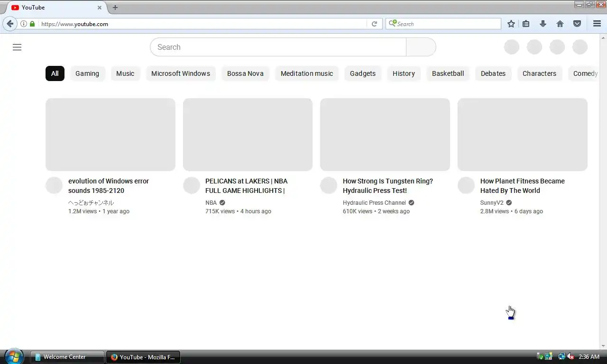The width and height of the screenshot is (607, 364).
Task: Select the History filter chip
Action: coord(404,73)
